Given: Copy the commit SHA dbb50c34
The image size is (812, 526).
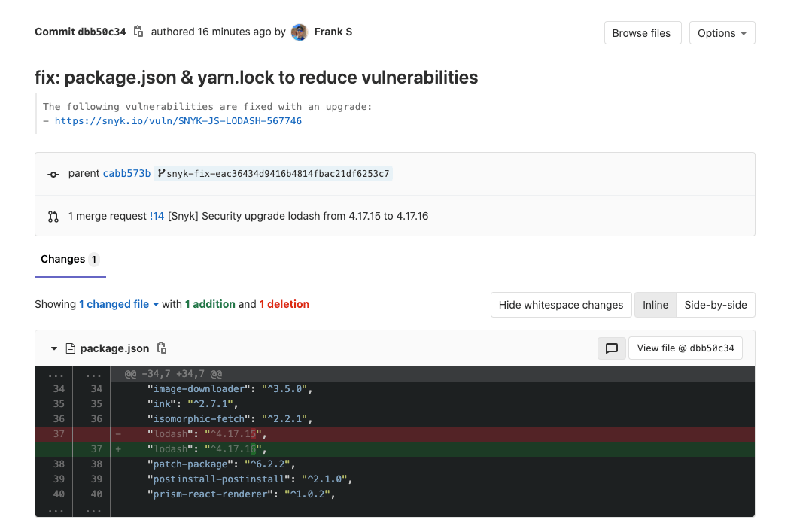Looking at the screenshot, I should click(x=138, y=32).
